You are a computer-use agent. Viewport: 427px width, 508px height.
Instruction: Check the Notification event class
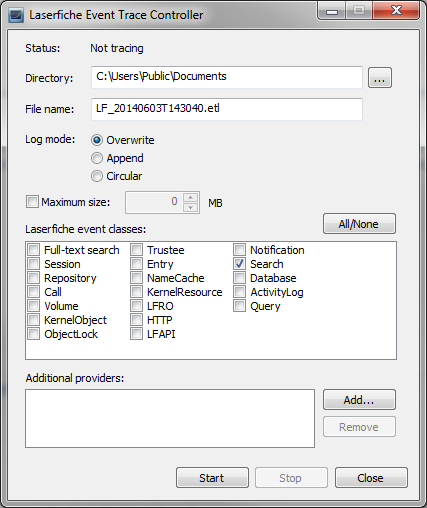[239, 249]
